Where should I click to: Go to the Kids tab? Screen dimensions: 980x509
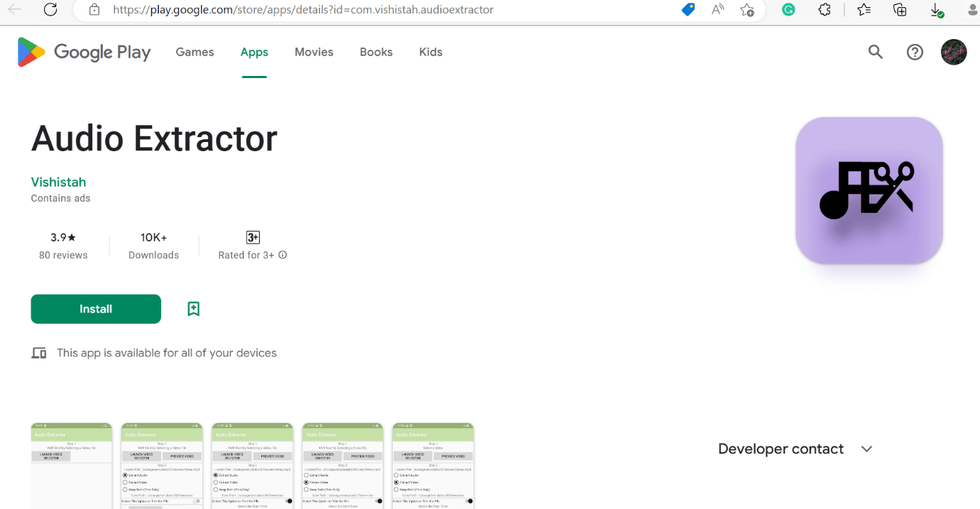(x=431, y=52)
